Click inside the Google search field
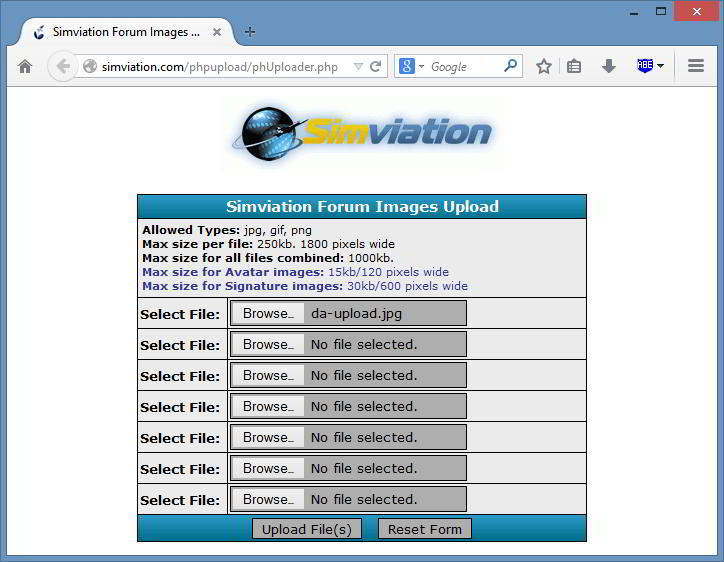Screen dimensions: 724x562 click(465, 67)
